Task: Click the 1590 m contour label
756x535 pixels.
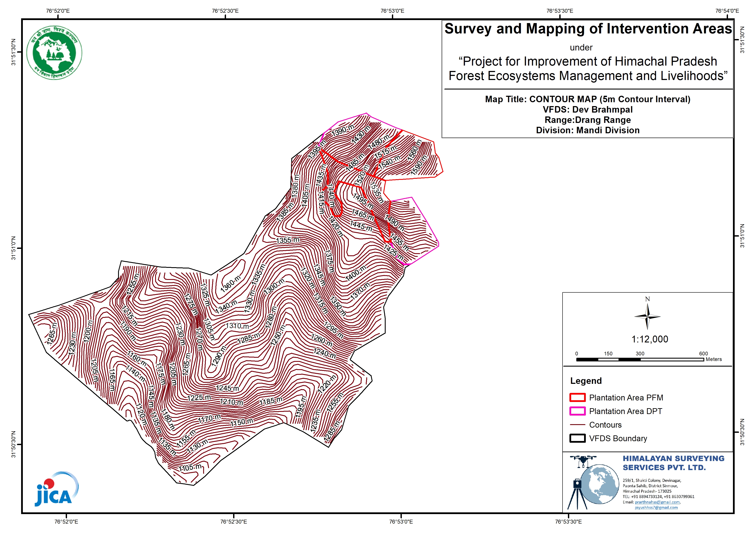Action: click(x=419, y=165)
